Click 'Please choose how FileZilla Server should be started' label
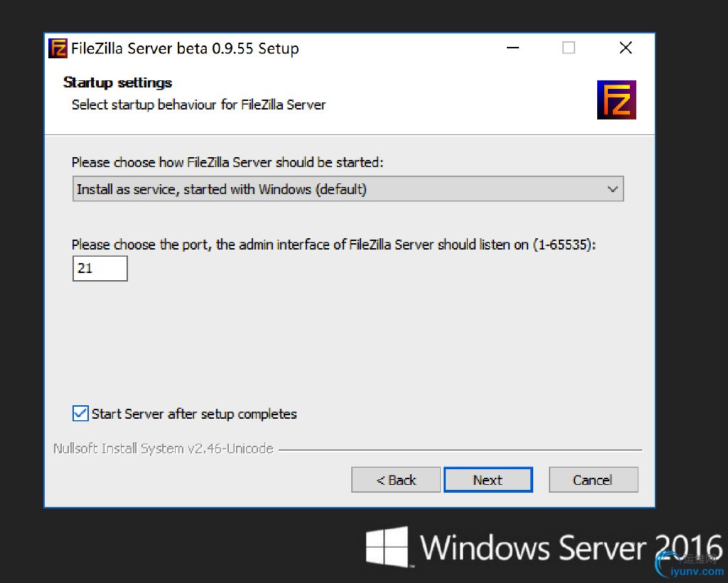This screenshot has width=728, height=583. (227, 163)
